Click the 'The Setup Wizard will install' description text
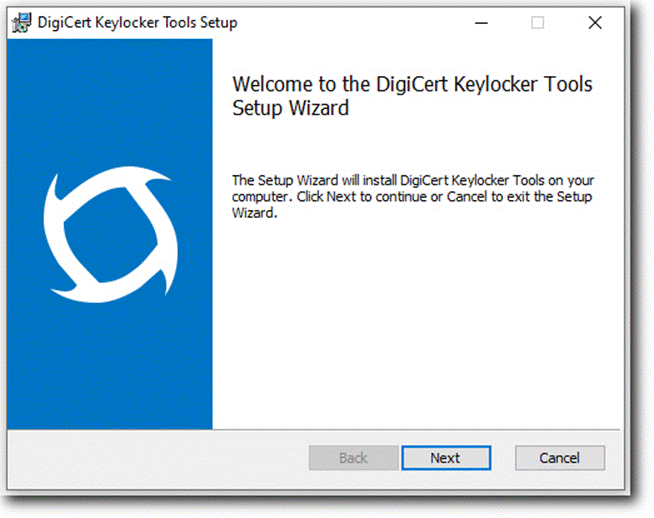Image resolution: width=654 pixels, height=518 pixels. (x=413, y=196)
